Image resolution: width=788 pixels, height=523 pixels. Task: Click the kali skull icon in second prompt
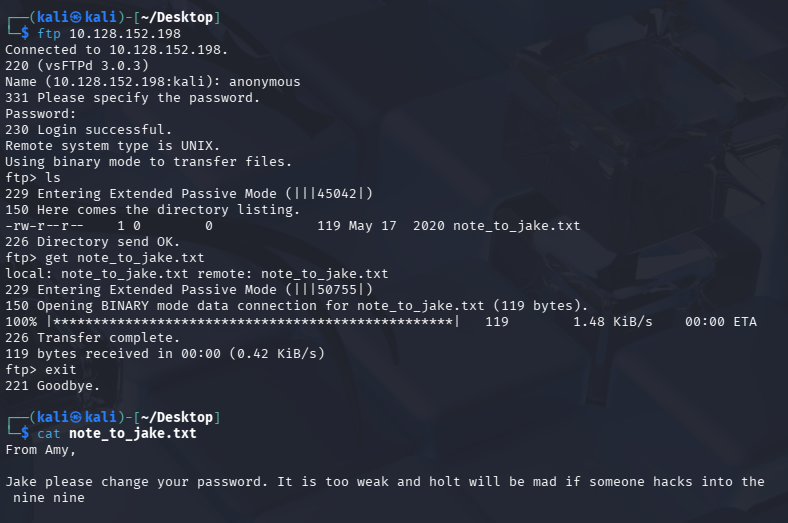tap(76, 417)
